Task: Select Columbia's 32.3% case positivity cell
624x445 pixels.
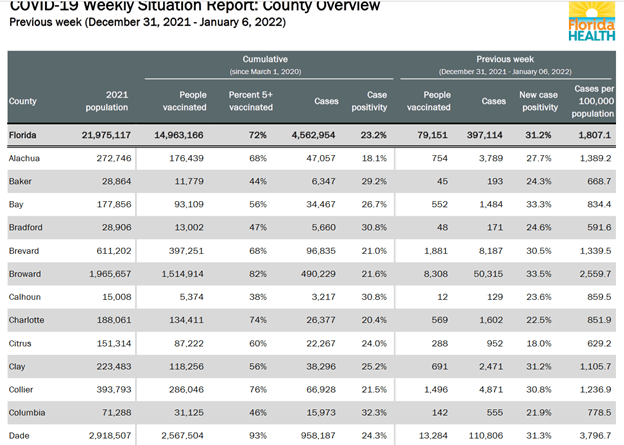Action: click(372, 413)
